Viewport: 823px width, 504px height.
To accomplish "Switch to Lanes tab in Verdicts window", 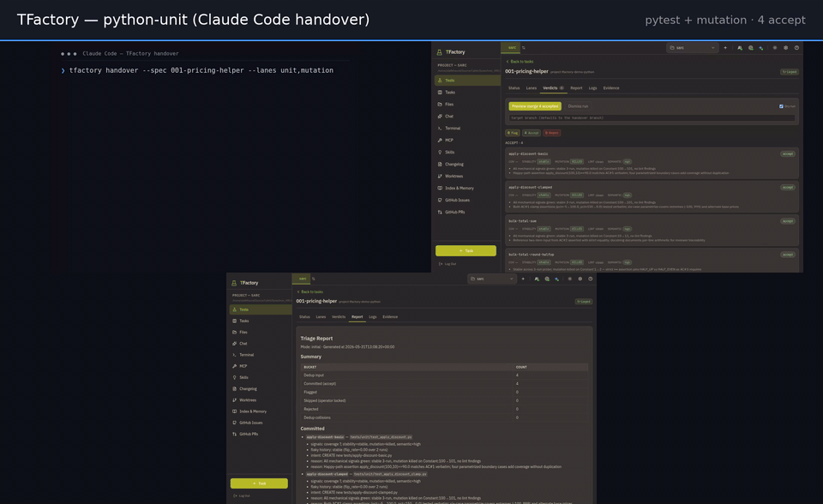I will pyautogui.click(x=532, y=88).
